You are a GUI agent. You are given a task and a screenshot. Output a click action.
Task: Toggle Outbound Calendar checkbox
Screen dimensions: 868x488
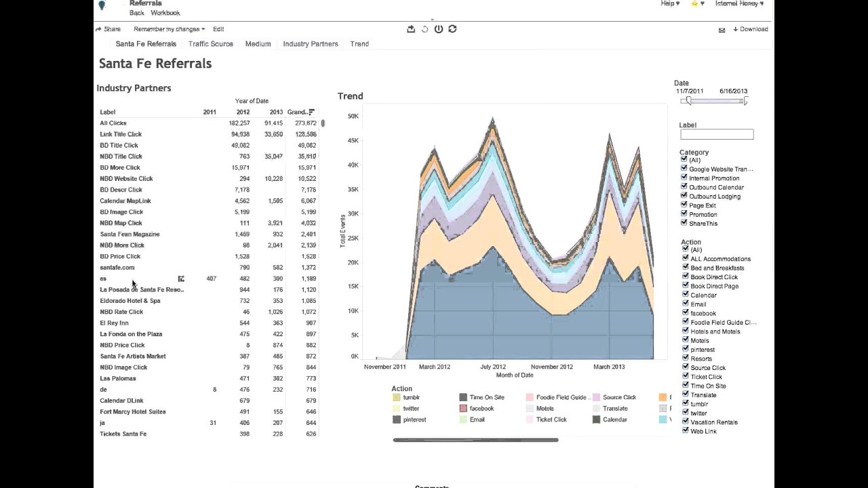point(684,186)
